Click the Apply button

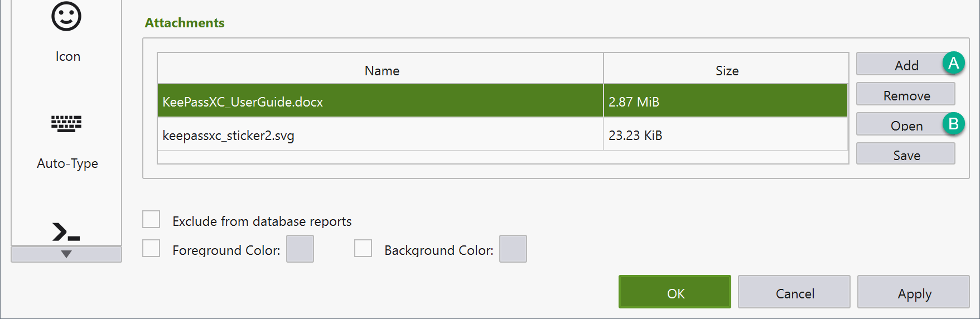pos(913,292)
